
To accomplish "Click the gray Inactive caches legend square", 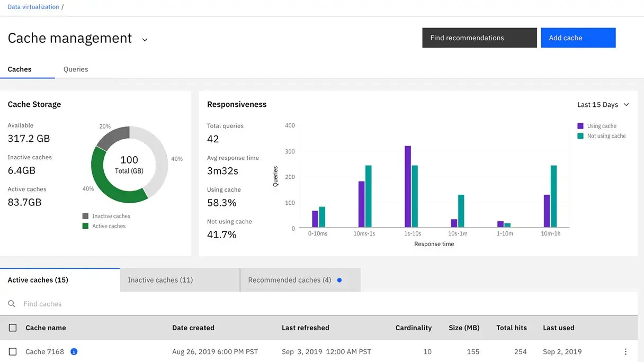I will 85,216.
